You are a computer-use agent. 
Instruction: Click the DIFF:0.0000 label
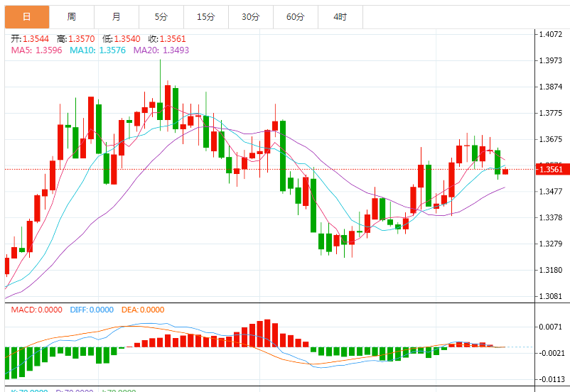(x=92, y=310)
